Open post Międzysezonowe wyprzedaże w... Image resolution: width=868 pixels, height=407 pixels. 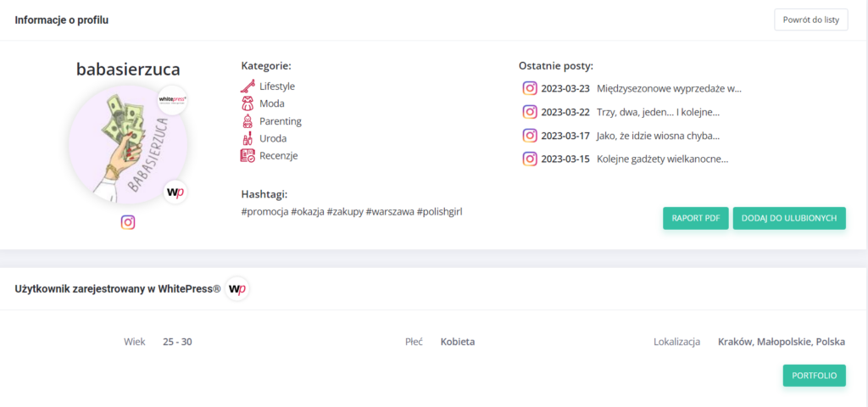click(x=669, y=88)
